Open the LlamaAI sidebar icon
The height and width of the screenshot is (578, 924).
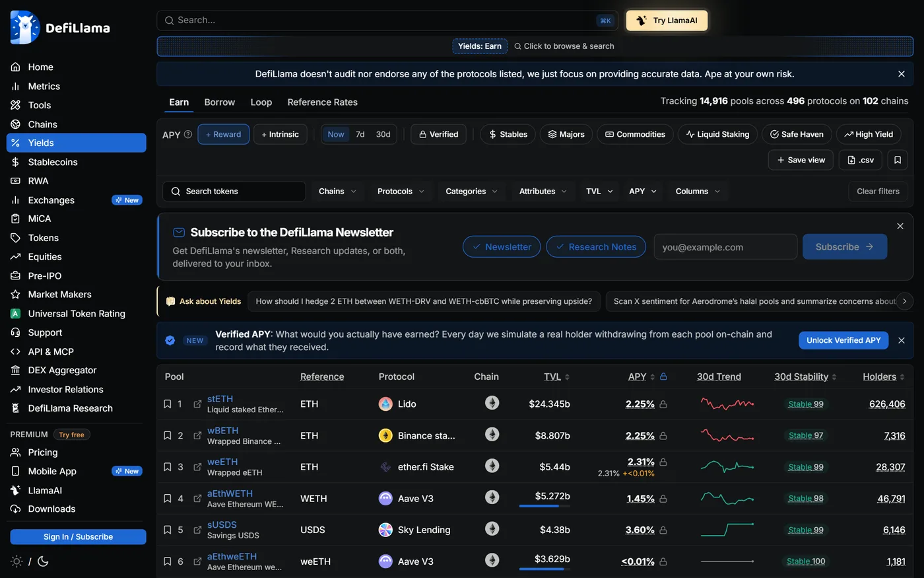click(16, 491)
